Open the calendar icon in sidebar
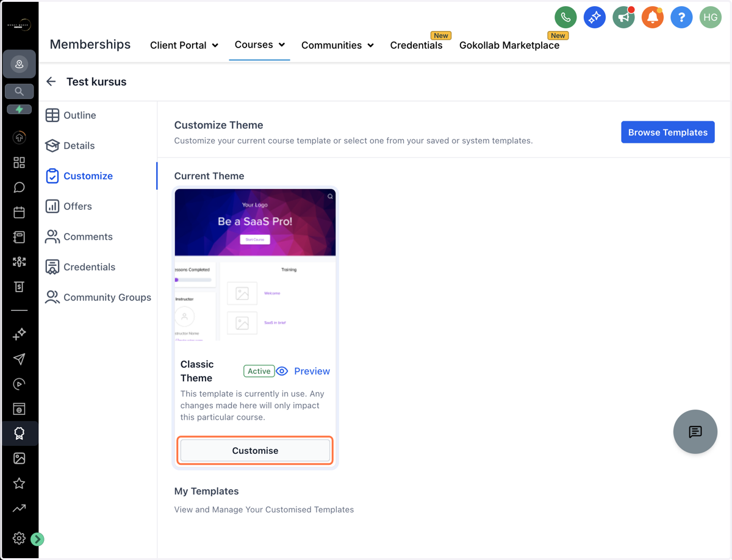The width and height of the screenshot is (732, 560). coord(20,212)
